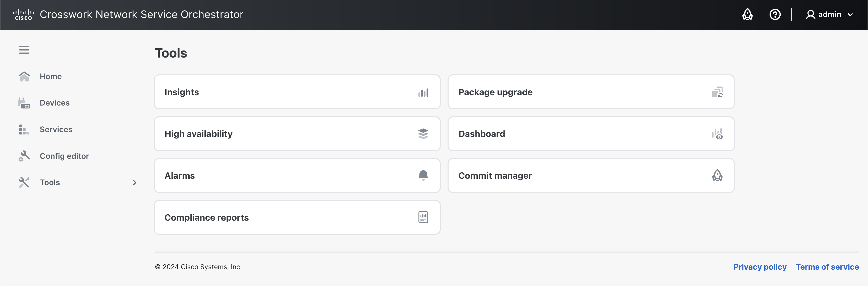Select the Devices icon in the sidebar

tap(24, 103)
